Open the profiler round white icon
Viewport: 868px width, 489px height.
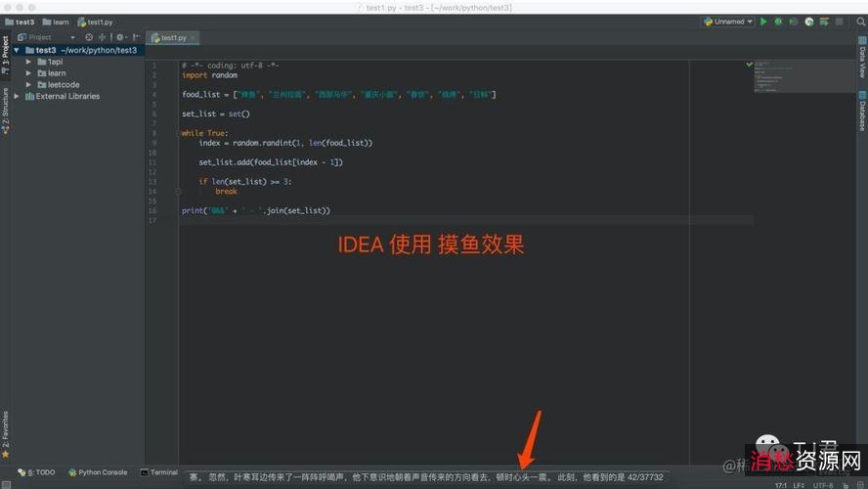808,22
